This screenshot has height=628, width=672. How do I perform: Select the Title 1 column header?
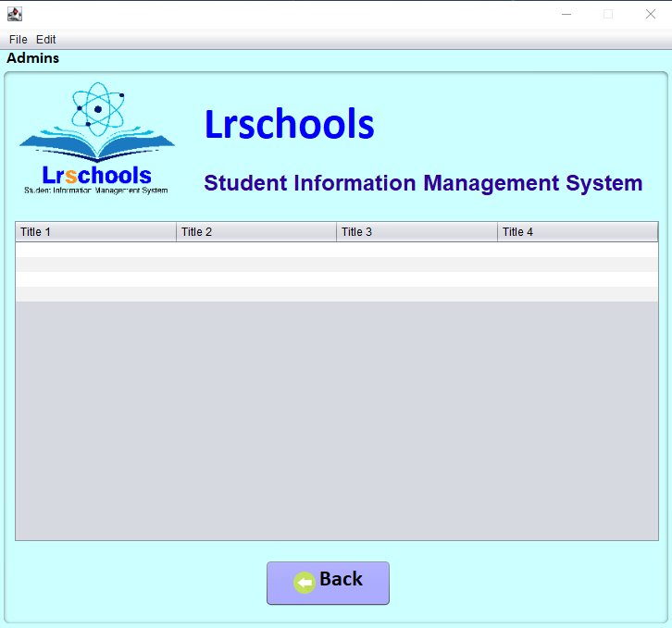(95, 232)
